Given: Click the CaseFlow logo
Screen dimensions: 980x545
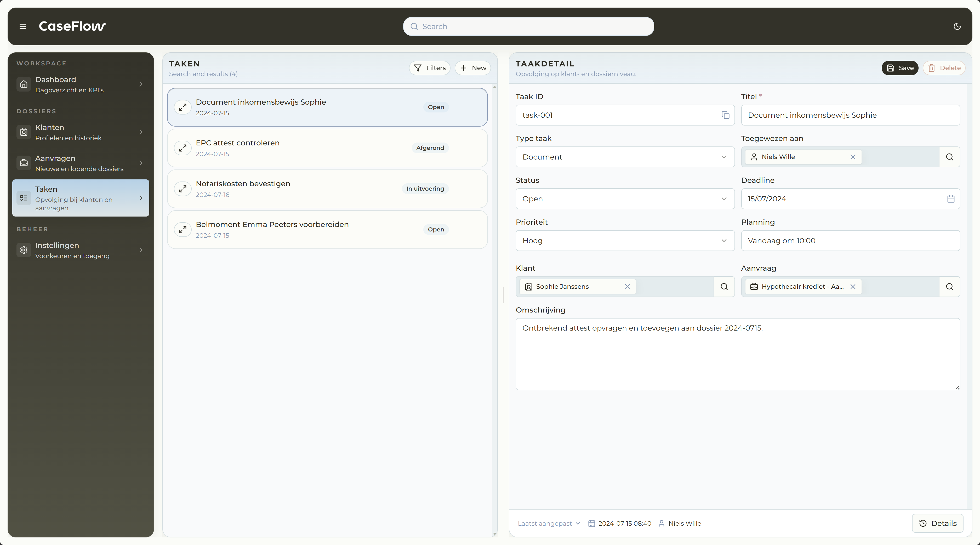Looking at the screenshot, I should [72, 26].
